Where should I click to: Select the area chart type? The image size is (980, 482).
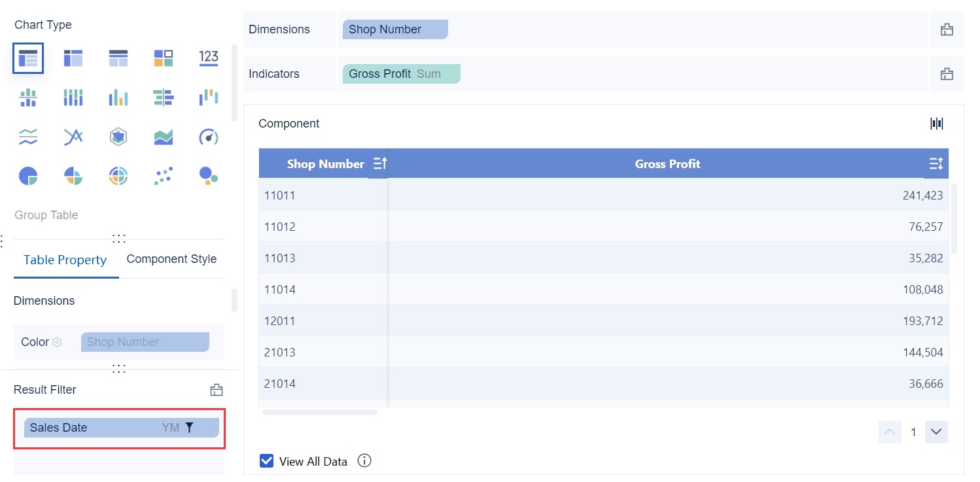click(164, 137)
